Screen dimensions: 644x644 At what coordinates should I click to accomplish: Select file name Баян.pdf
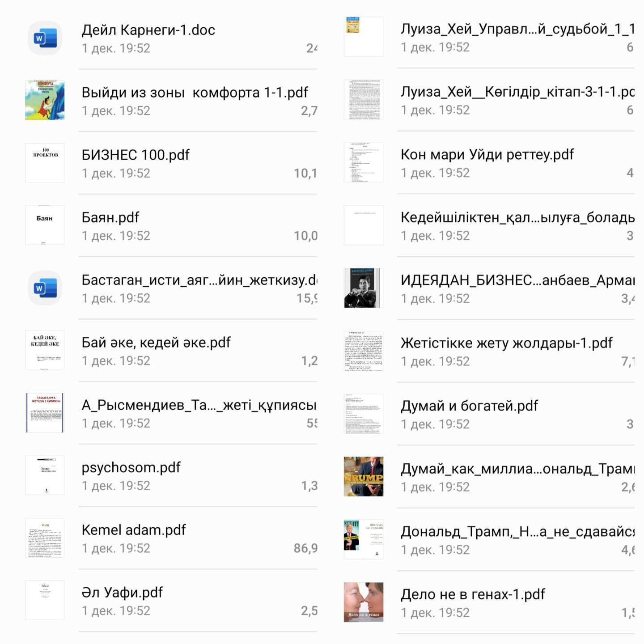[x=110, y=218]
